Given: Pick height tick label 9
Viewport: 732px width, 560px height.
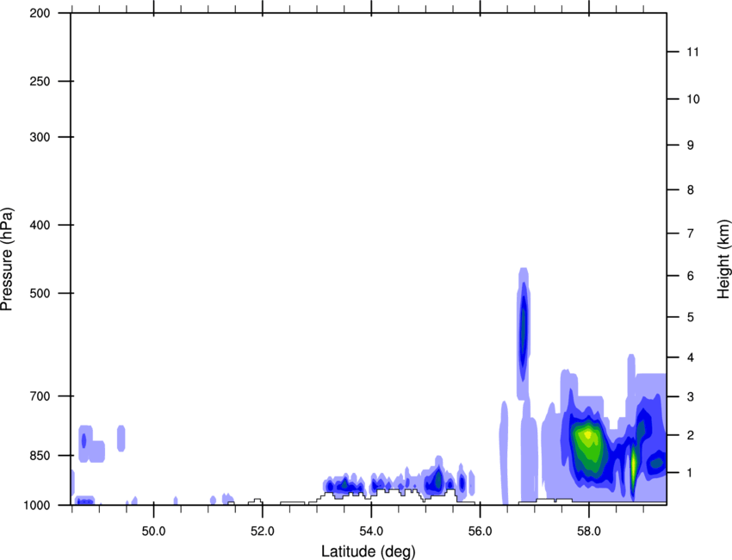Looking at the screenshot, I should click(691, 146).
